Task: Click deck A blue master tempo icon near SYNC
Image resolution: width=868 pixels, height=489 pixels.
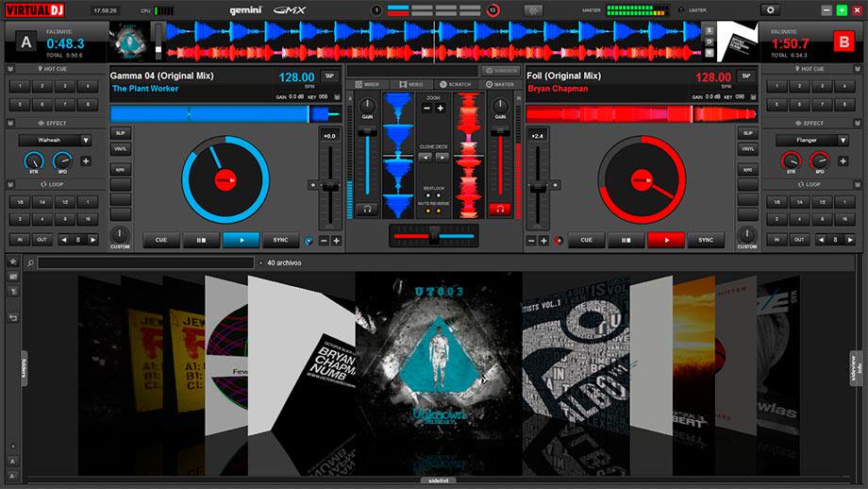Action: coord(309,241)
